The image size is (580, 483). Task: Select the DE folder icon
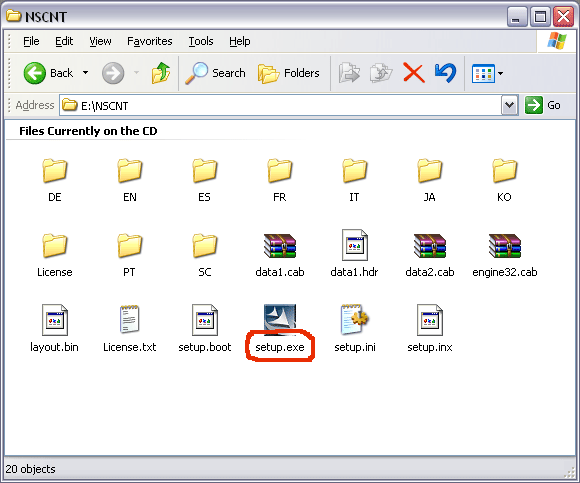pyautogui.click(x=54, y=170)
